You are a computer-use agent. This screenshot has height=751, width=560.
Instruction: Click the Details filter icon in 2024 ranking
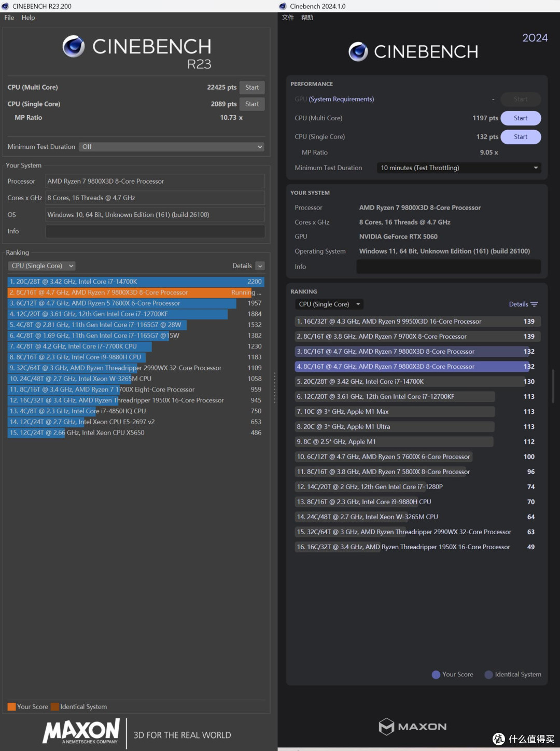tap(534, 304)
